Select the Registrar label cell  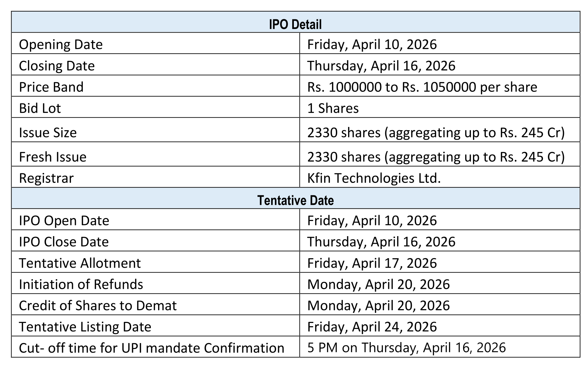46,178
